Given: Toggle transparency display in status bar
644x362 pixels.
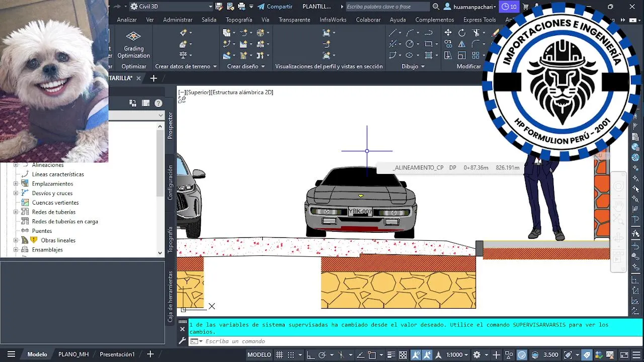Looking at the screenshot, I should [403, 354].
